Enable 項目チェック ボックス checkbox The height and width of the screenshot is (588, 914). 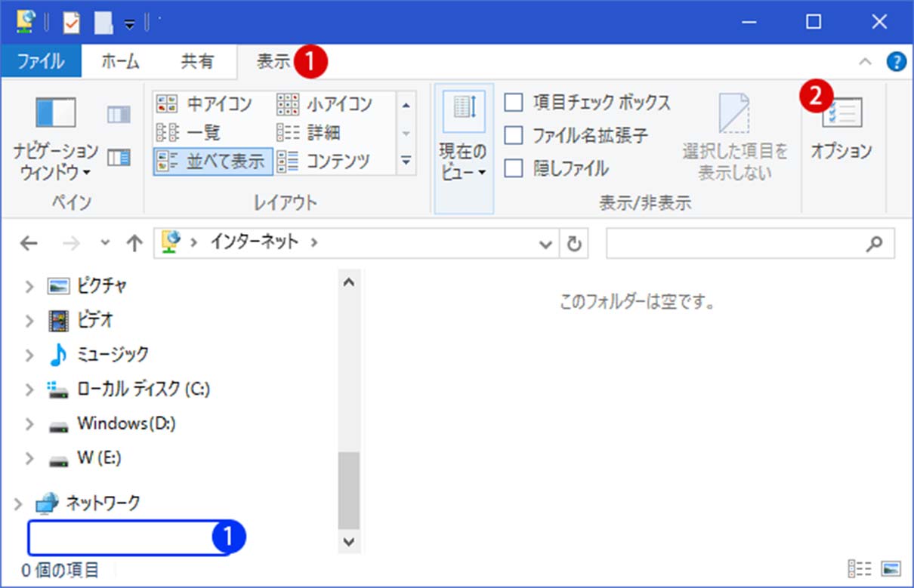coord(514,102)
